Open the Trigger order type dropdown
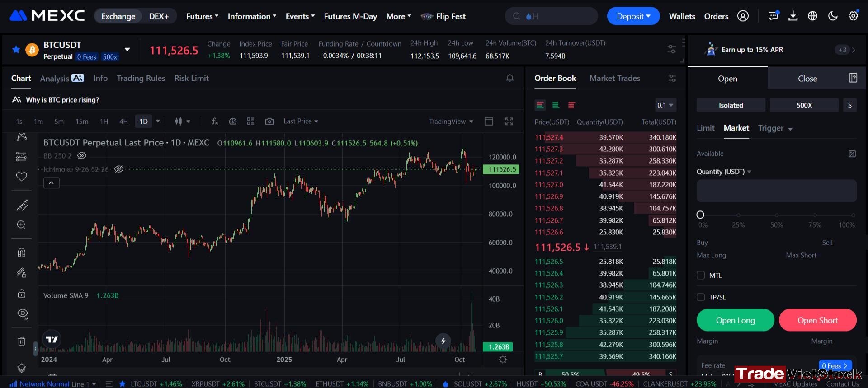This screenshot has width=868, height=388. [775, 128]
